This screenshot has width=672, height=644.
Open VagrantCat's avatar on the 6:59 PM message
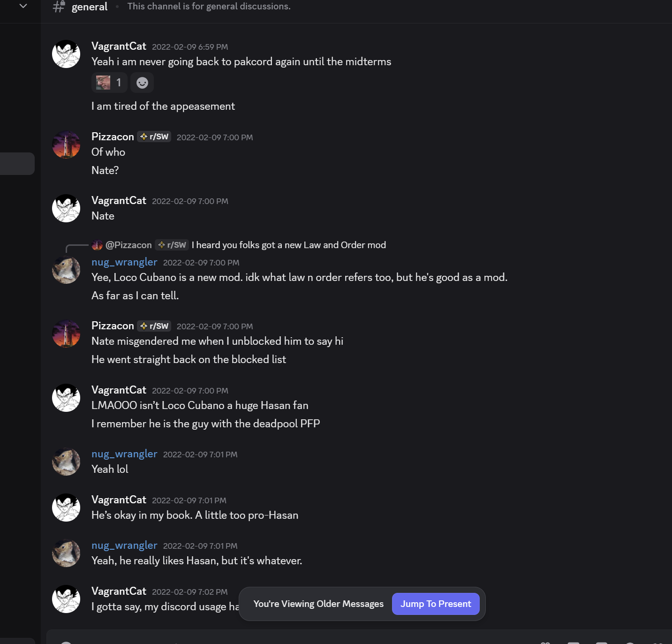[66, 54]
